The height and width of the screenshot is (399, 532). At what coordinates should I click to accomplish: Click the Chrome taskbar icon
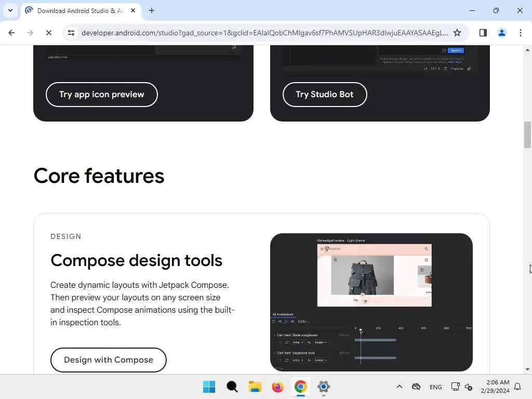pyautogui.click(x=301, y=387)
